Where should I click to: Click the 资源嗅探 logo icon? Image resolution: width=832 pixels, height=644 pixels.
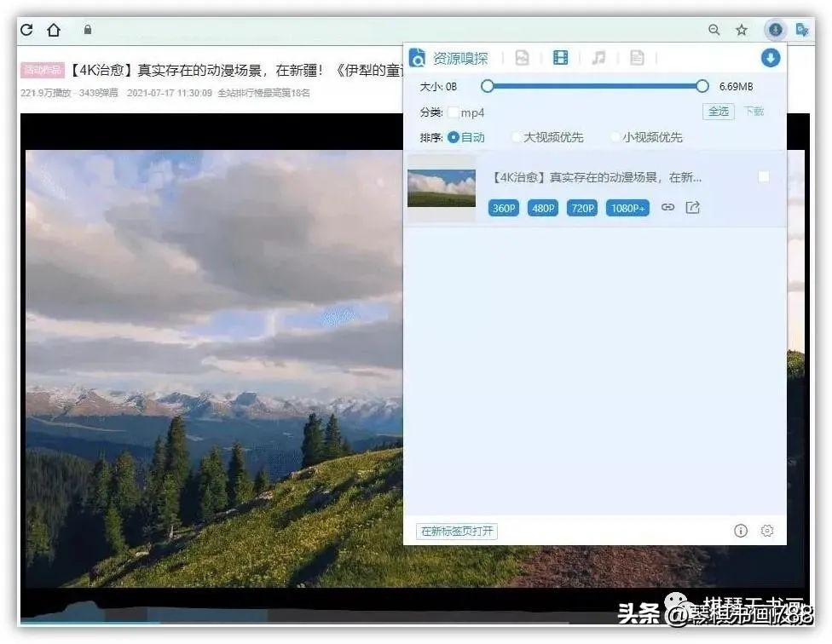click(417, 58)
